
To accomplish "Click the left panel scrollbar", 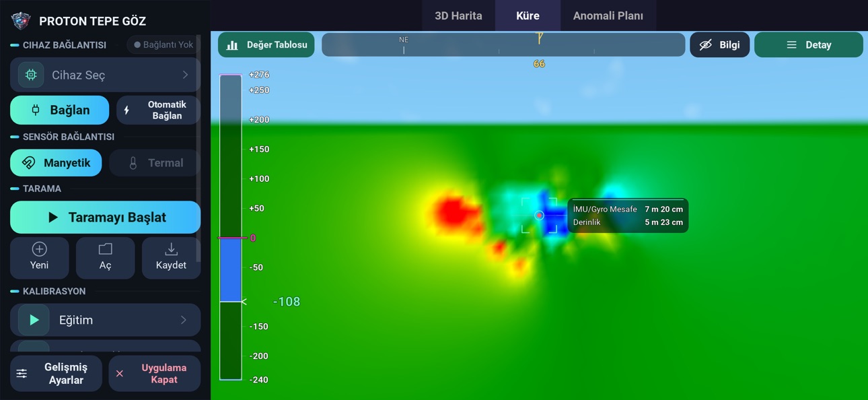I will [x=198, y=148].
